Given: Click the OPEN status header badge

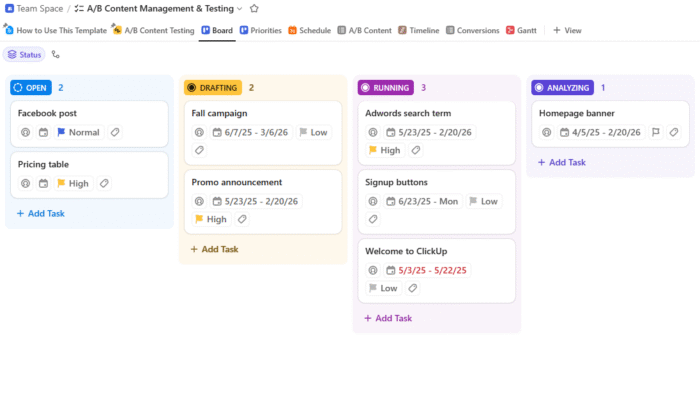Looking at the screenshot, I should (31, 88).
